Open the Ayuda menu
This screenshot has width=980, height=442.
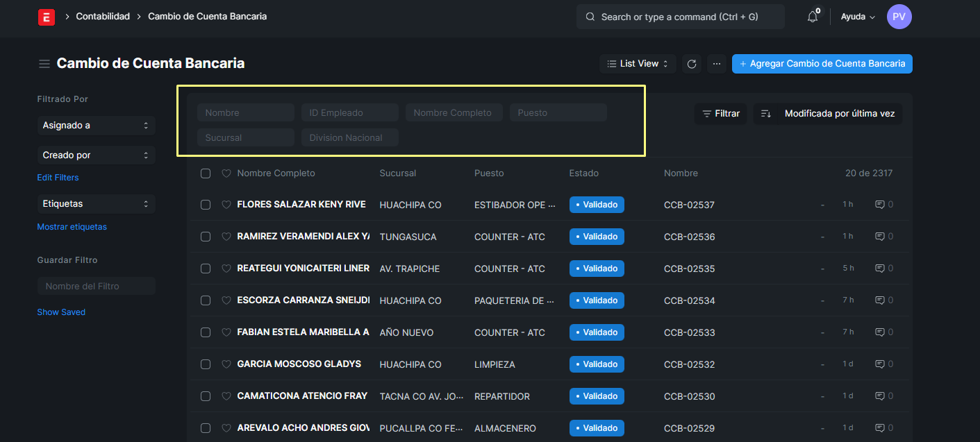click(x=857, y=17)
